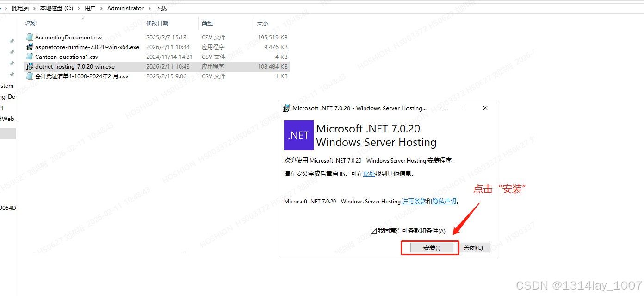The height and width of the screenshot is (296, 644).
Task: Click date 2026/2/11 10:43
Action: coord(168,67)
